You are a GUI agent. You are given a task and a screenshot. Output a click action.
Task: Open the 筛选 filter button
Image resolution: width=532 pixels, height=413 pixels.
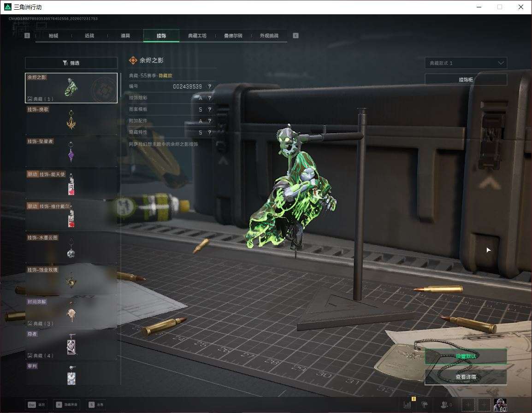tap(71, 63)
